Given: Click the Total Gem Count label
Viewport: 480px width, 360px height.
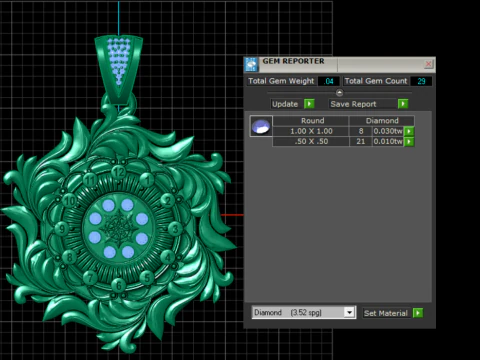Looking at the screenshot, I should coord(376,81).
